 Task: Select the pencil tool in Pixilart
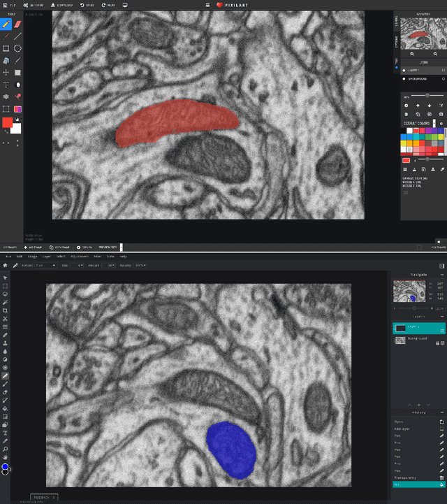tap(6, 24)
